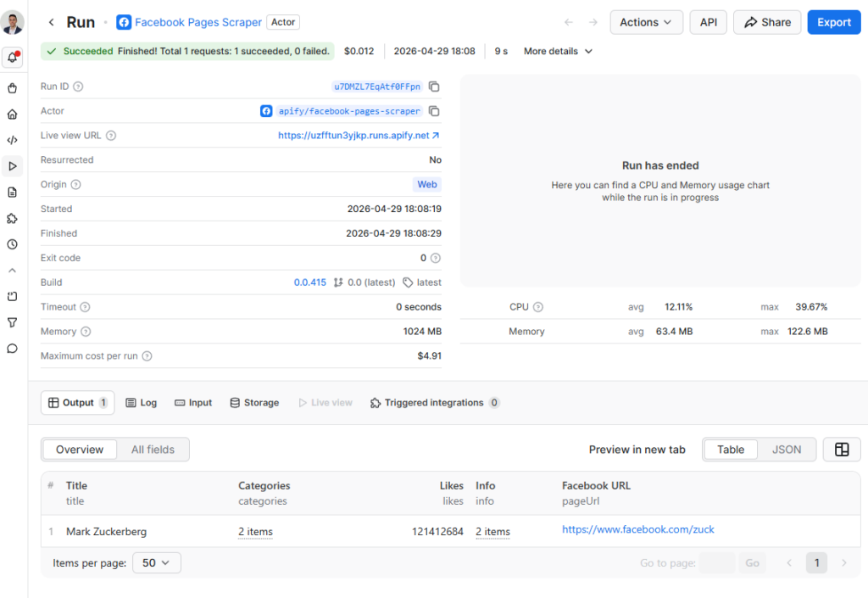Go to pagination page 1
The image size is (868, 598).
(816, 563)
